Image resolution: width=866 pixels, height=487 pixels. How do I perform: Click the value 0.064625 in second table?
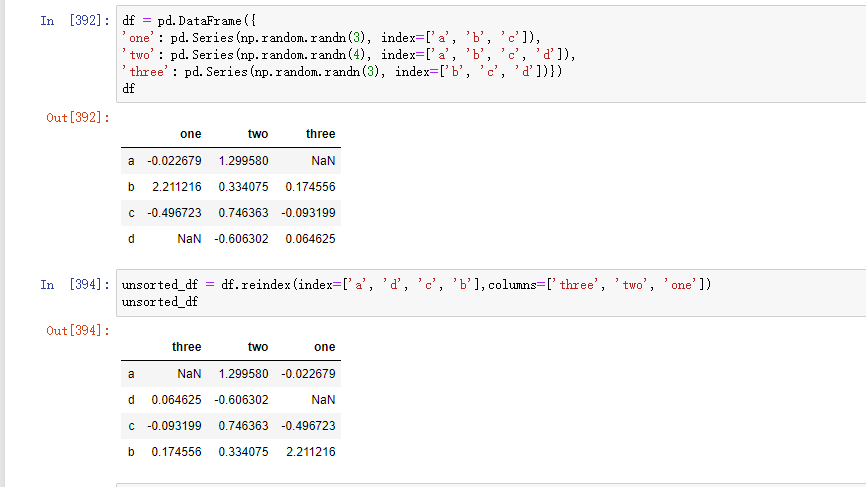point(176,399)
